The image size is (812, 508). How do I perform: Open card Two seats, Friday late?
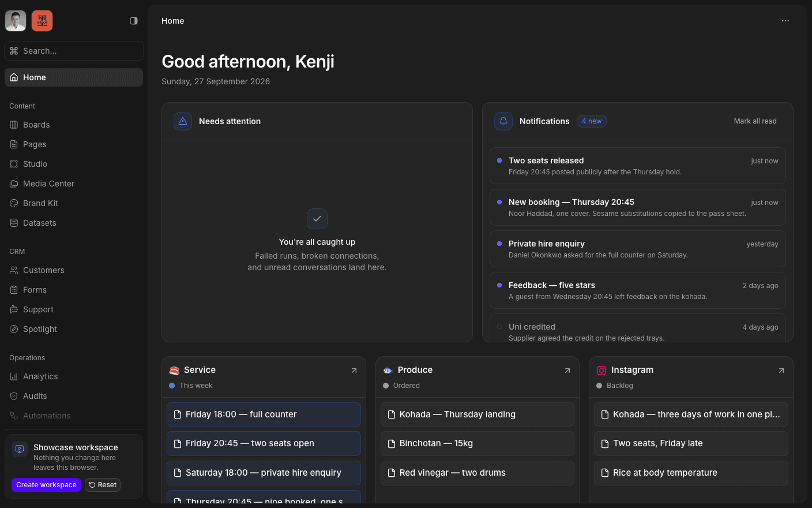click(x=691, y=443)
